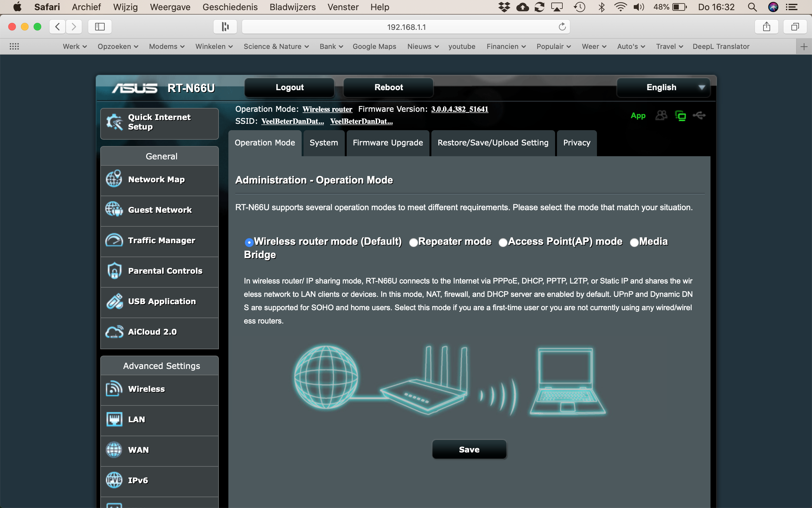This screenshot has height=508, width=812.
Task: Go forward with Safari forward arrow
Action: 74,27
